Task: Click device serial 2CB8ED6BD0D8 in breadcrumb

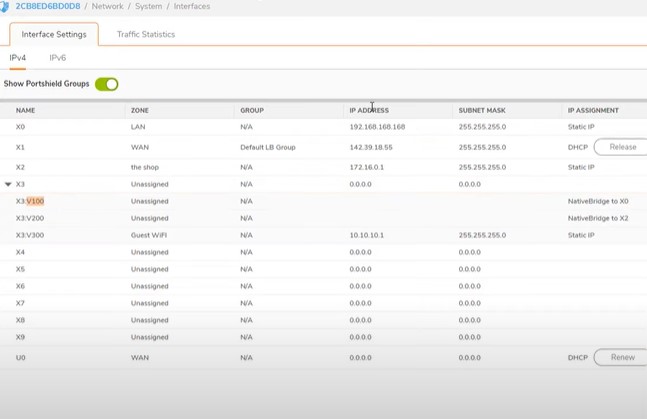Action: point(47,6)
